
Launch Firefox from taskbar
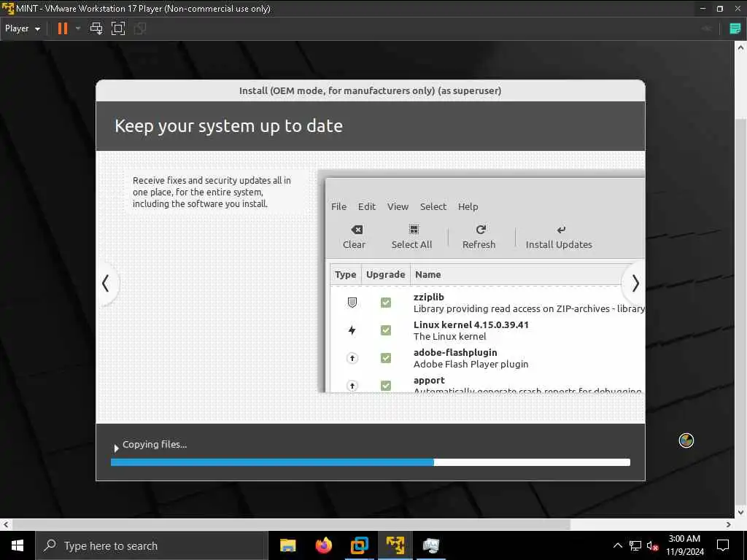point(323,545)
